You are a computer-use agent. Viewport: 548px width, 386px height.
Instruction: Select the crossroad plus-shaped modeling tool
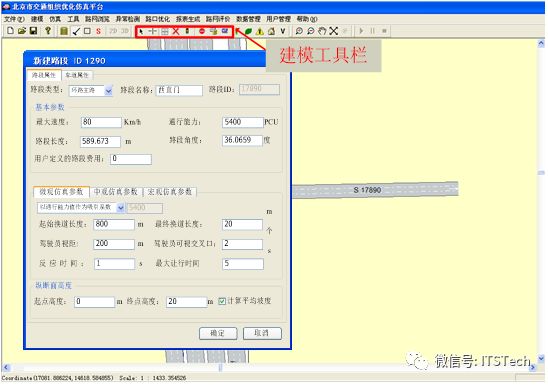click(x=152, y=31)
